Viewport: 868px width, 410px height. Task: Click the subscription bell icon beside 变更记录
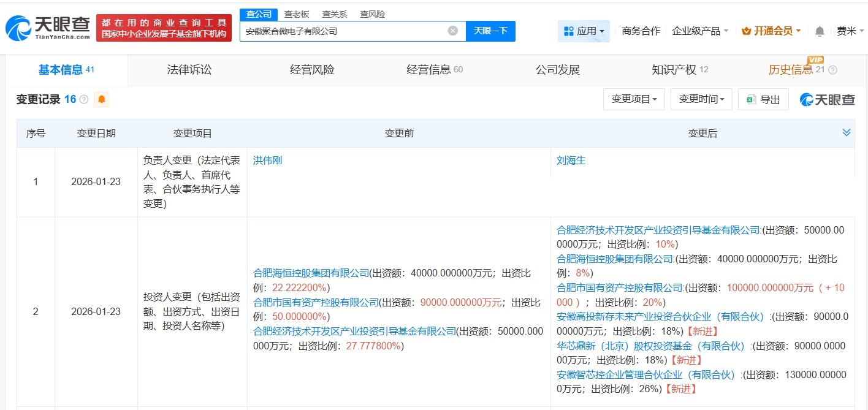tap(102, 99)
